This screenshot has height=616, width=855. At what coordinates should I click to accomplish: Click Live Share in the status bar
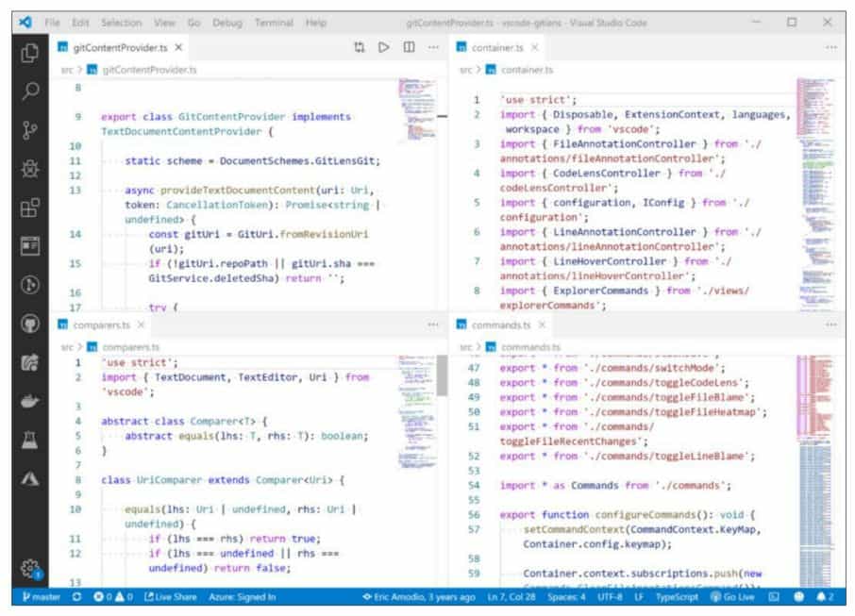click(170, 597)
